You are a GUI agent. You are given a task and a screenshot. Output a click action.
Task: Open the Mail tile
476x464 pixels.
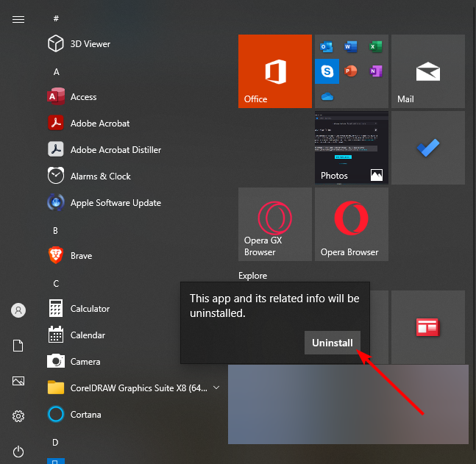tap(427, 71)
